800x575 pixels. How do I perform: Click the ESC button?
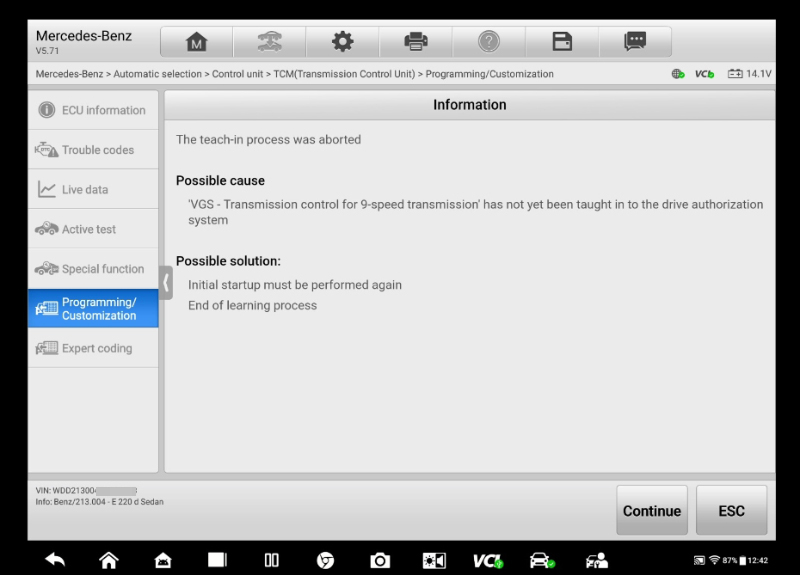731,510
